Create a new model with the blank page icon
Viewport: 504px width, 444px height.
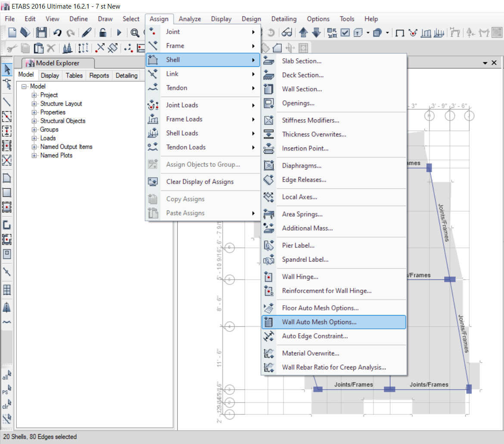(x=12, y=32)
